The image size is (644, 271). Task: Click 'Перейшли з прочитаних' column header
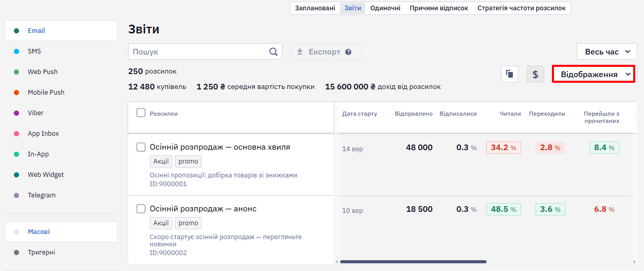pos(601,117)
